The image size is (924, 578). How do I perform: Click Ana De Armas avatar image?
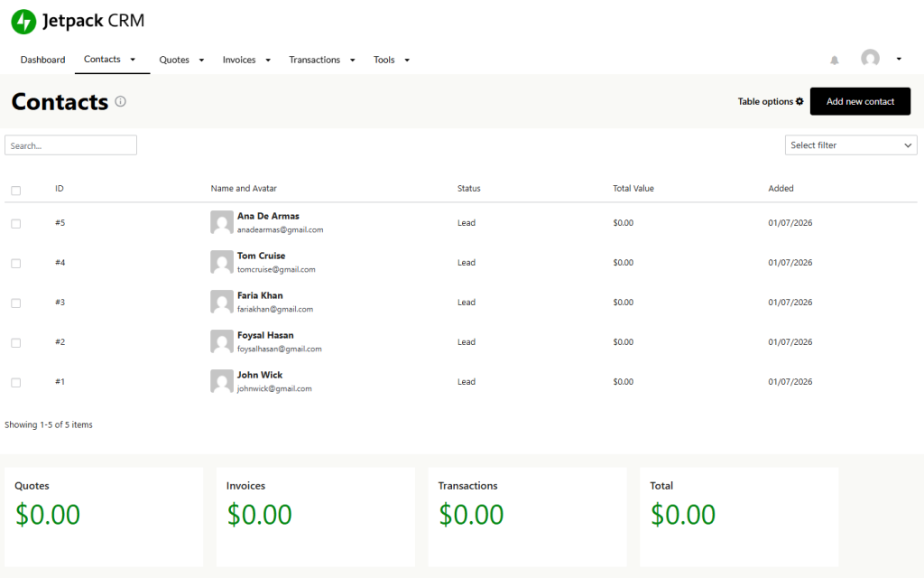click(222, 222)
